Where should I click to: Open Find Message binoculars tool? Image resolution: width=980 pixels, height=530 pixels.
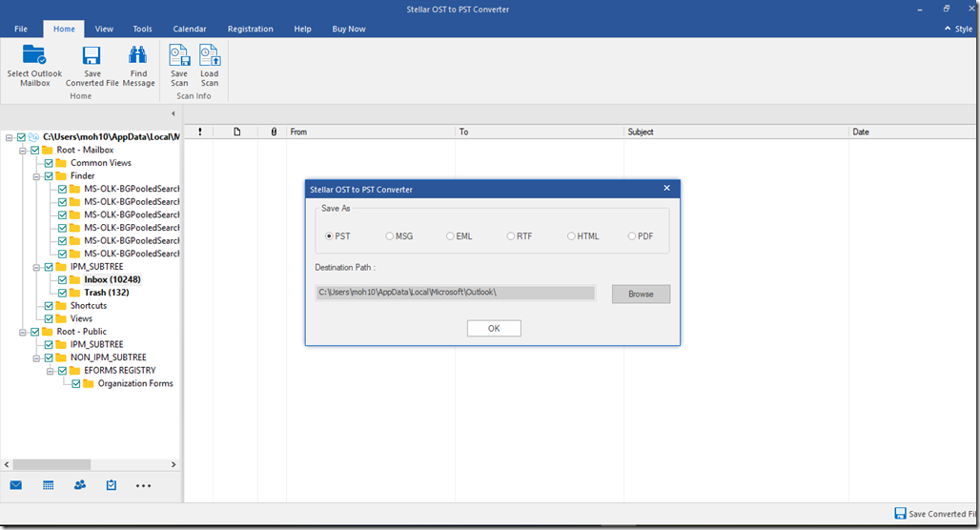(x=138, y=65)
